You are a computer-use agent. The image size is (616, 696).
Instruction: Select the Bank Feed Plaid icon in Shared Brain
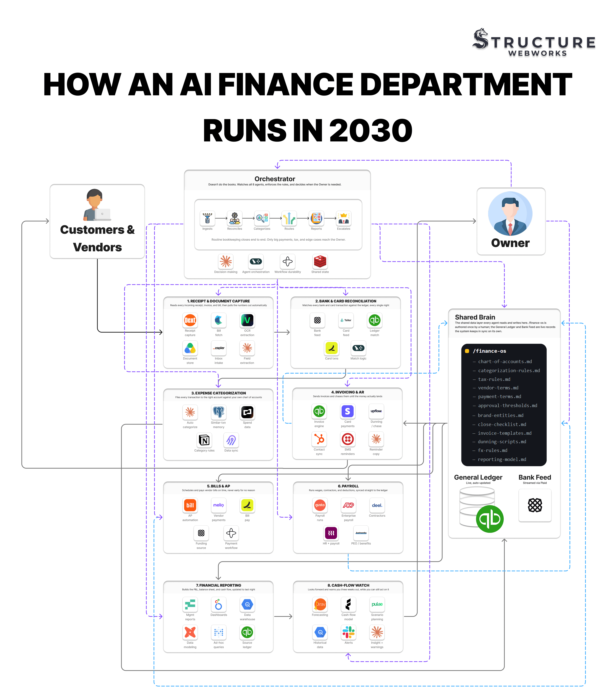coord(535,505)
